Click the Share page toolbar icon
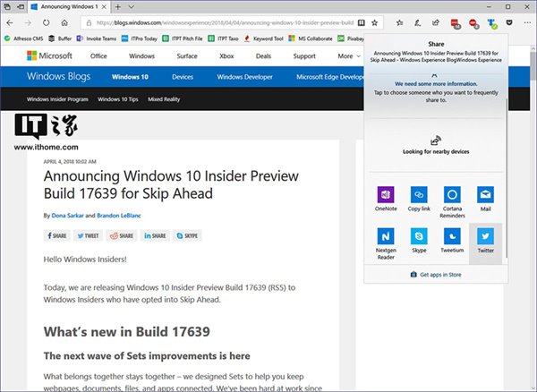Viewport: 537px width, 392px height. click(x=436, y=23)
